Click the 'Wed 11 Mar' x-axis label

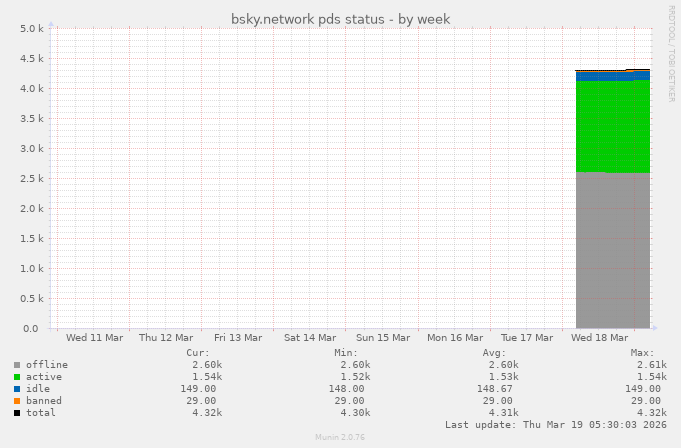[94, 338]
